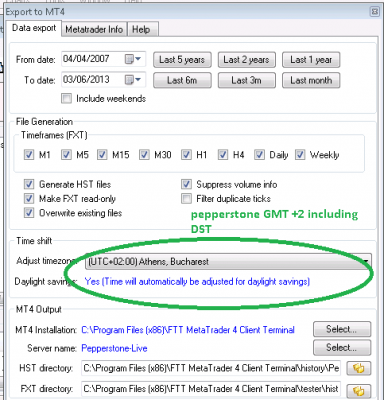This screenshot has width=384, height=400.
Task: Click the Pepperstone-Live server name text
Action: pos(114,348)
